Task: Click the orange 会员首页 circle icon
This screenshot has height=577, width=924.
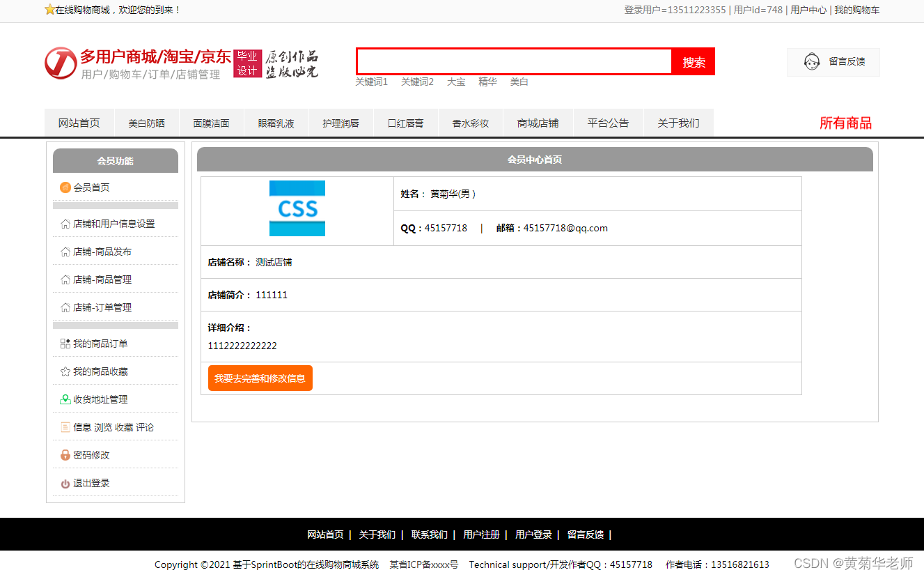Action: [65, 187]
